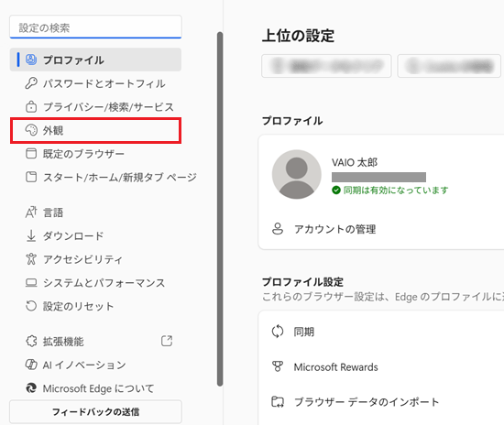Open the プロファイル settings section
The width and height of the screenshot is (504, 425).
point(95,60)
